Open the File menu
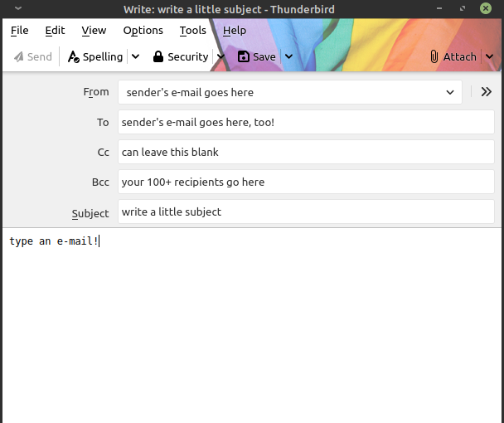The height and width of the screenshot is (423, 504). coord(19,30)
